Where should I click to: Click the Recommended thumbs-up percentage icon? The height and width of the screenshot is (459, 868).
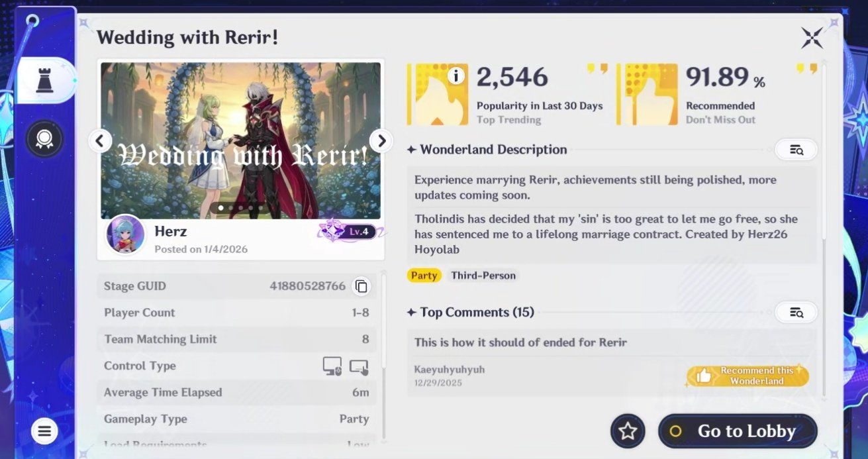[647, 94]
